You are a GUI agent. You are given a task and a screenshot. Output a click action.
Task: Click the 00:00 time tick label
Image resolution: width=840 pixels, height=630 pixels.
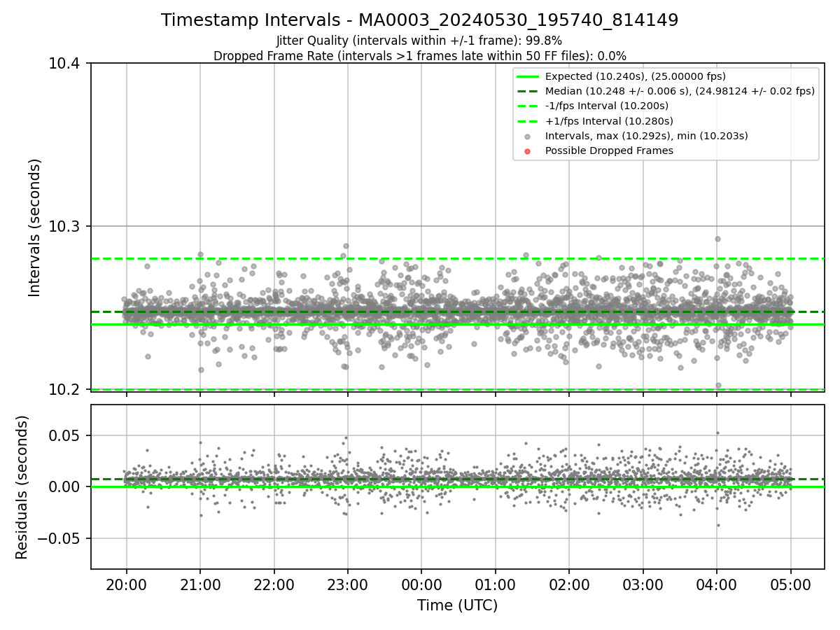click(x=421, y=584)
